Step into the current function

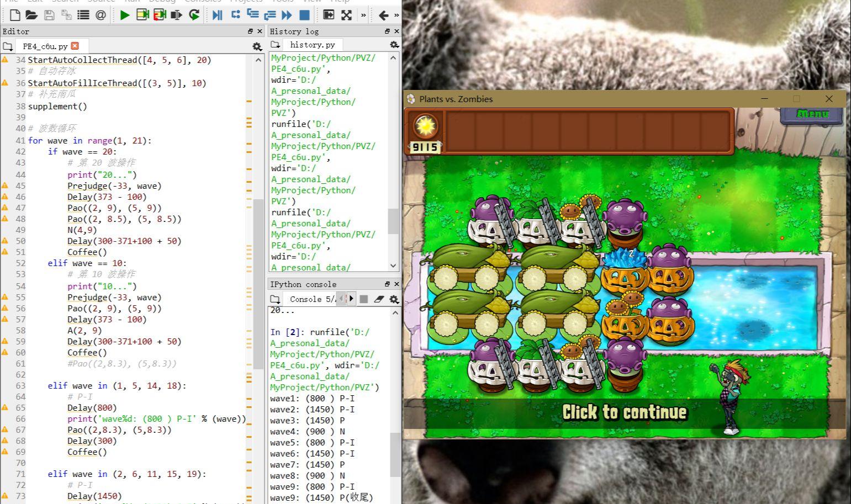tap(252, 15)
